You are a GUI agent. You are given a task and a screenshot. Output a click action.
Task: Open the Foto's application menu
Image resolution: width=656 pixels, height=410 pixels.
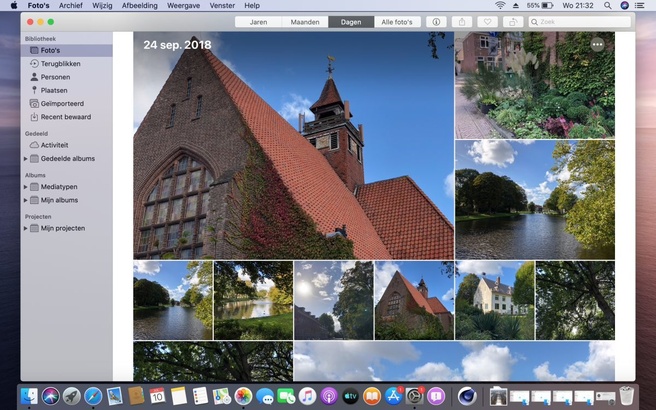38,5
